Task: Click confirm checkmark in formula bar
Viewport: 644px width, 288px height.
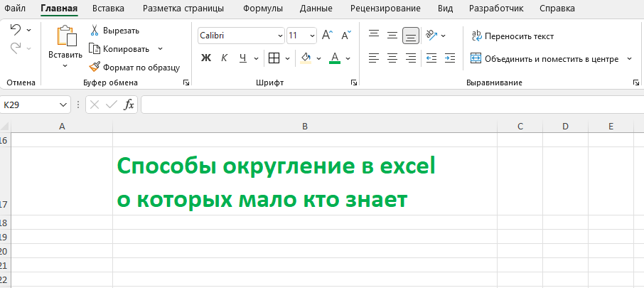Action: pos(112,105)
